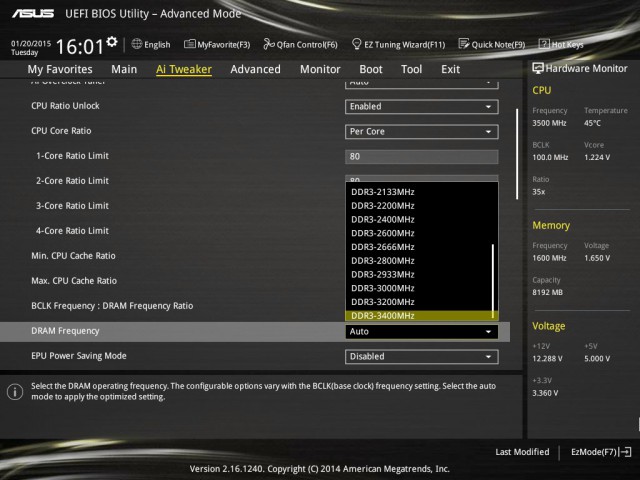This screenshot has width=640, height=480.
Task: Select the CPU Ratio Unlock label
Action: [65, 106]
